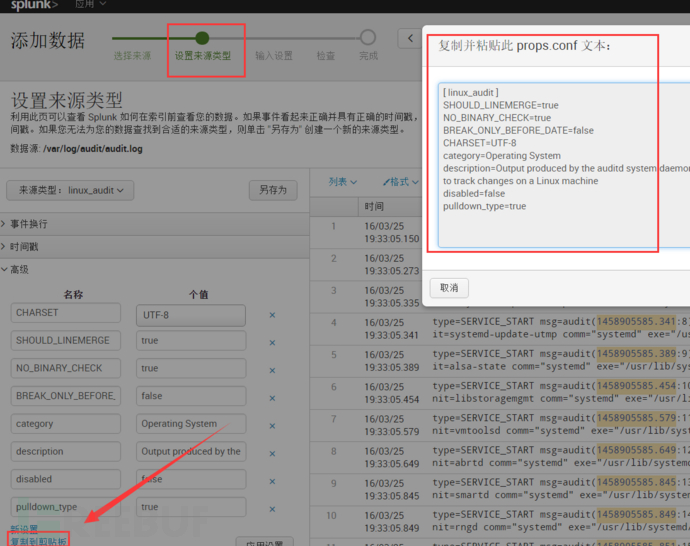The height and width of the screenshot is (546, 690).
Task: Click highlighted timestamp 1458905585.454
Action: click(636, 386)
